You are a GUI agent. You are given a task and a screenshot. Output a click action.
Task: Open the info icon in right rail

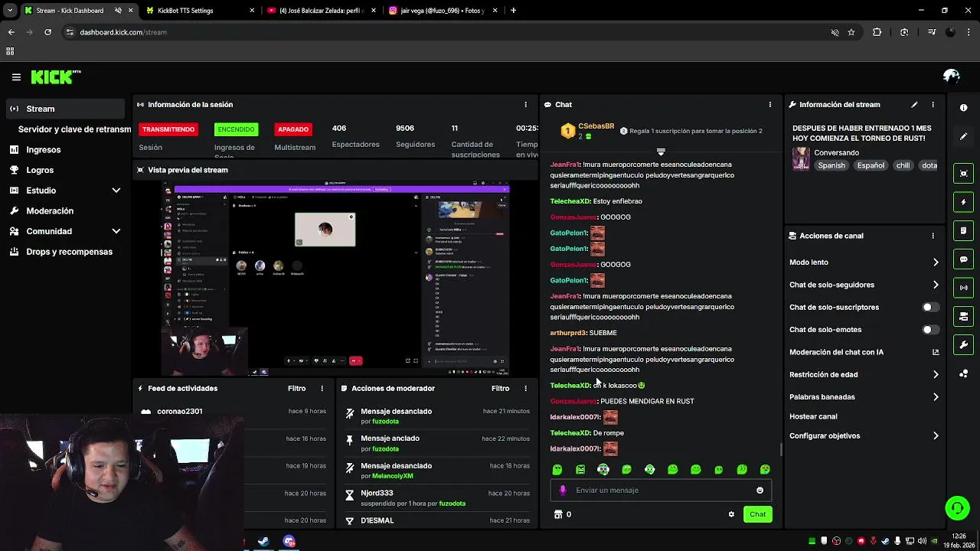[963, 108]
